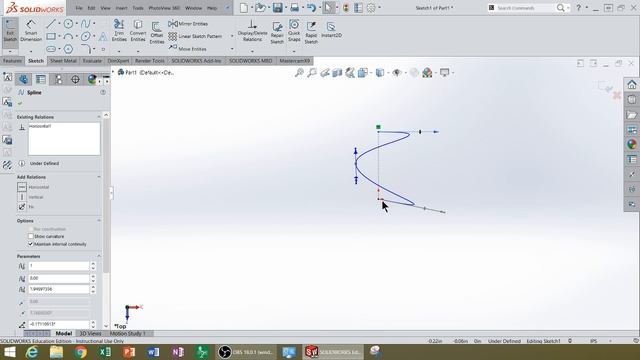Open the Tools menu

coord(138,8)
